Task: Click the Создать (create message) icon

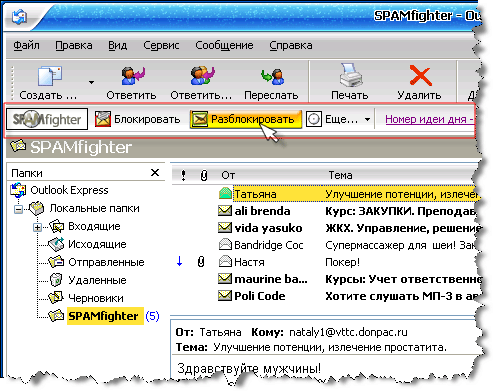Action: click(x=50, y=76)
